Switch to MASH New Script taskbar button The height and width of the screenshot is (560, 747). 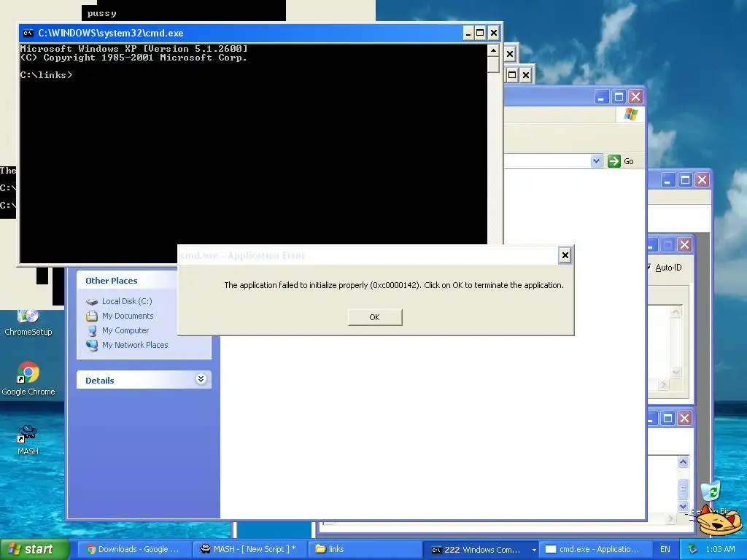[x=249, y=549]
